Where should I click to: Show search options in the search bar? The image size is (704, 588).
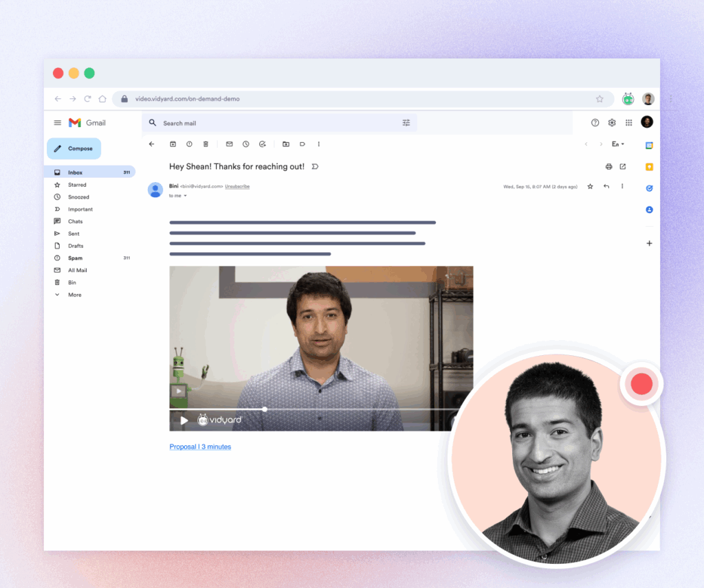pyautogui.click(x=406, y=123)
